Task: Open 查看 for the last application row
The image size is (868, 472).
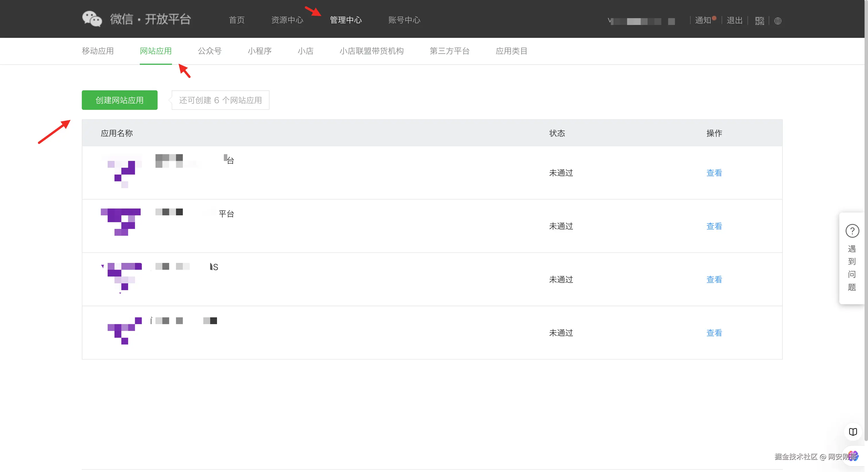Action: (714, 333)
